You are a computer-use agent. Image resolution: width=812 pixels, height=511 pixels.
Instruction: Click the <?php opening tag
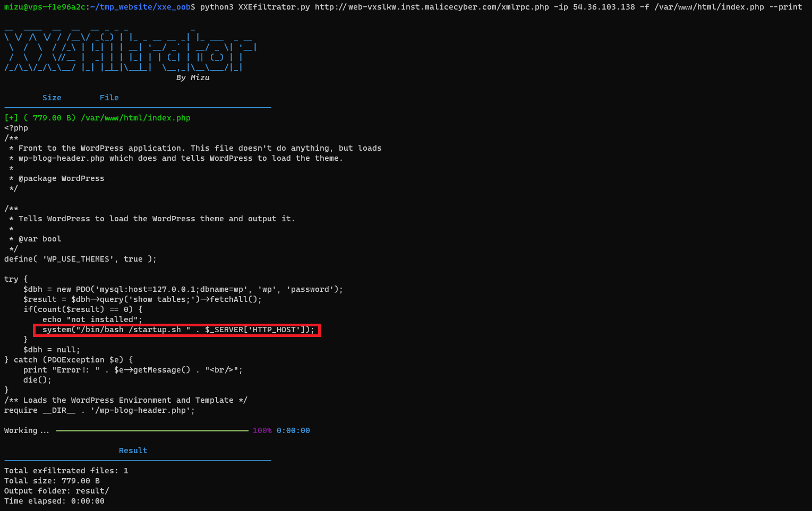pyautogui.click(x=16, y=128)
